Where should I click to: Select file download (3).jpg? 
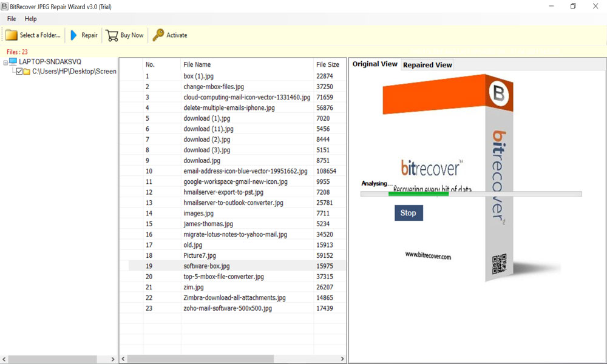click(x=207, y=150)
